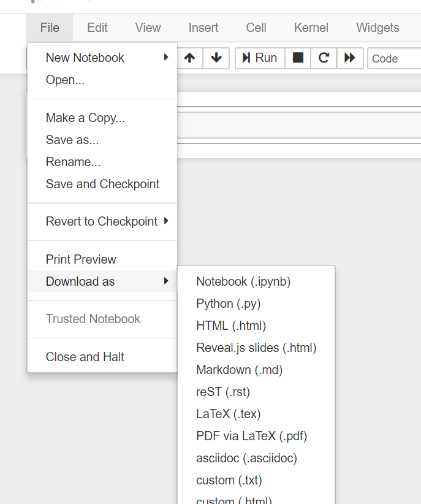Open the Edit menu
This screenshot has height=504, width=421.
pyautogui.click(x=97, y=28)
